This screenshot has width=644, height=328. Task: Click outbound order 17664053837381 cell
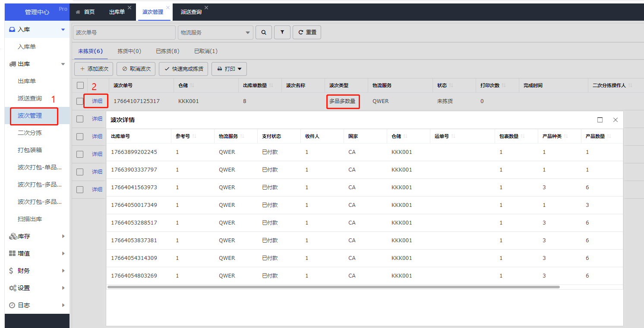coord(134,241)
